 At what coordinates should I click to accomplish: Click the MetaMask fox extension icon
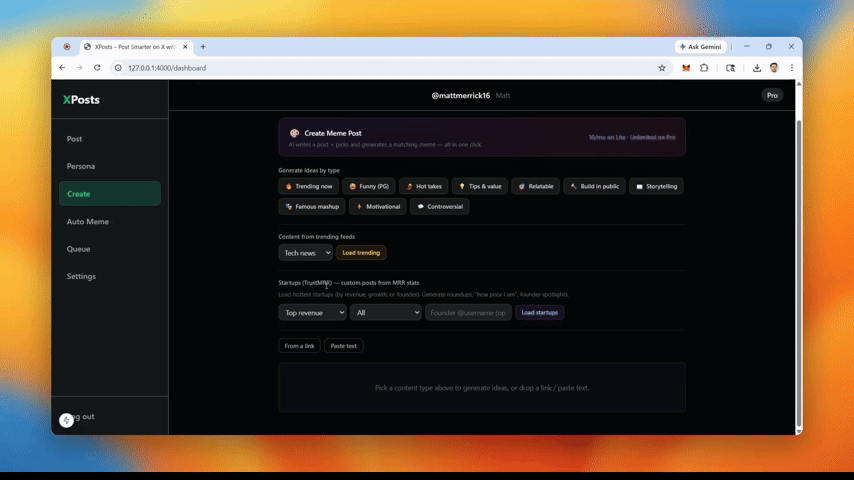click(x=686, y=68)
